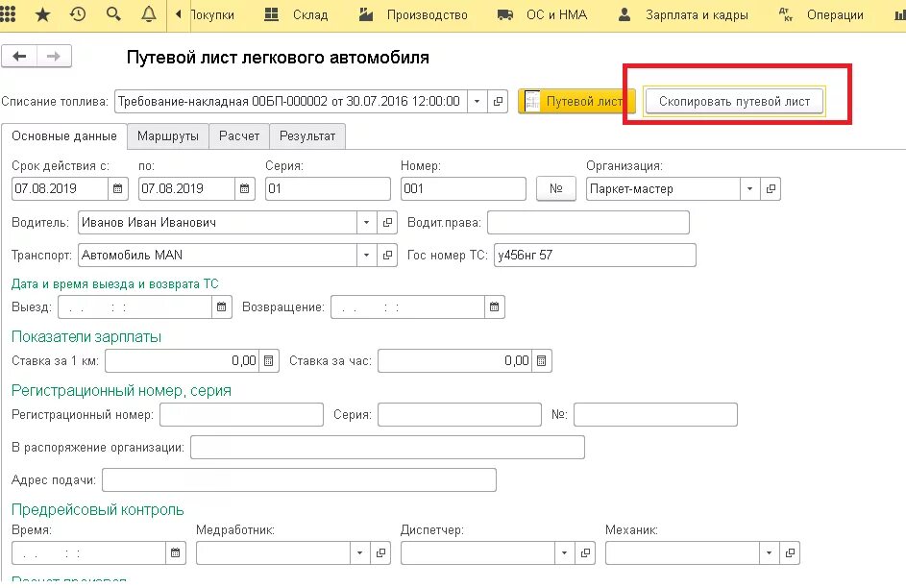The width and height of the screenshot is (906, 588).
Task: Click the № numbering button
Action: [556, 189]
